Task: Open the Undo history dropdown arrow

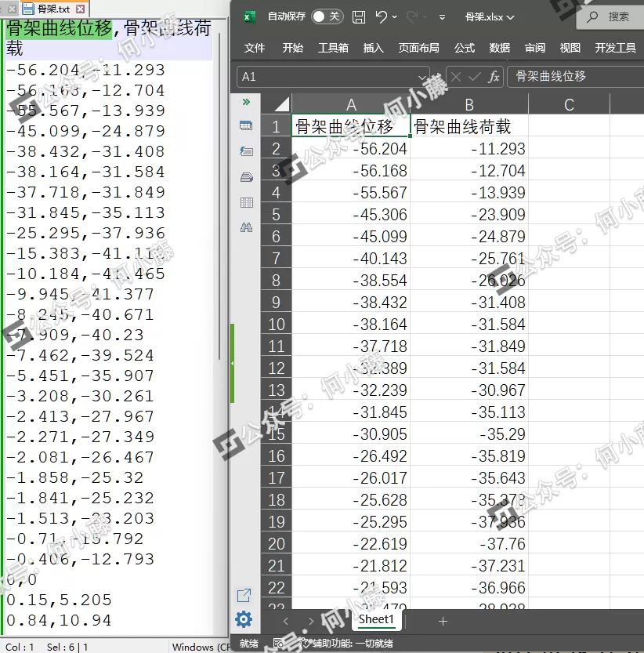Action: click(395, 16)
